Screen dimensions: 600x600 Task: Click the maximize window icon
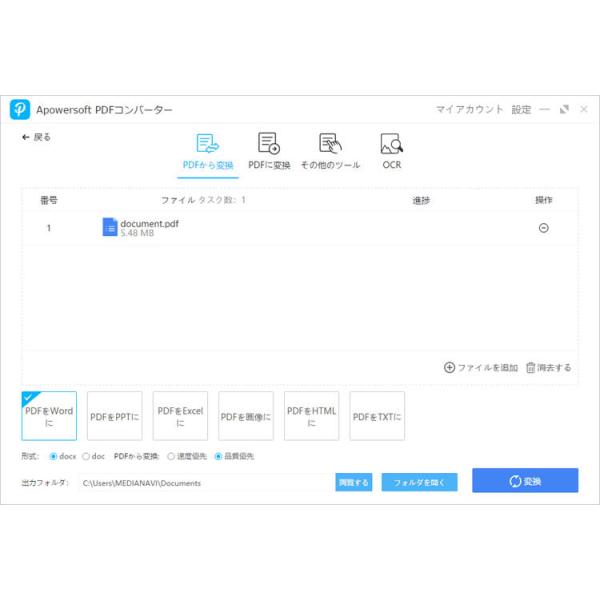click(x=564, y=110)
